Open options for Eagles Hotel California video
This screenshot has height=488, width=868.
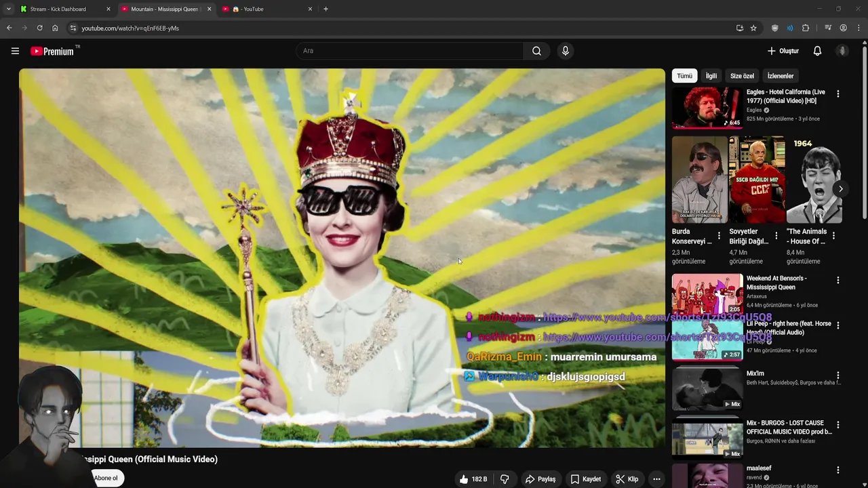[837, 94]
